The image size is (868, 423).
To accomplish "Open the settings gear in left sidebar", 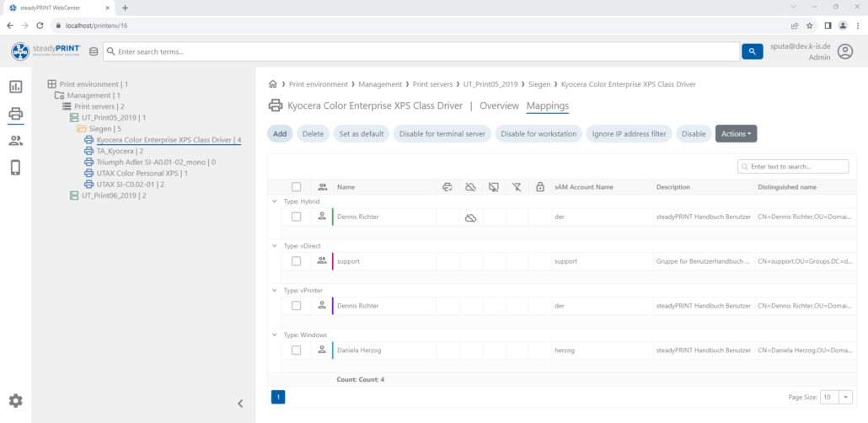I will tap(15, 400).
